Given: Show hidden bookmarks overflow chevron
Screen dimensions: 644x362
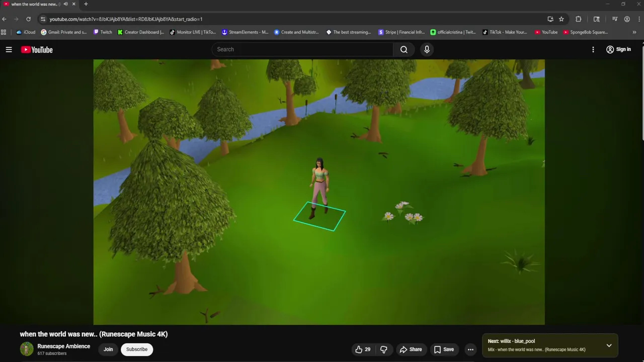Looking at the screenshot, I should click(x=634, y=32).
